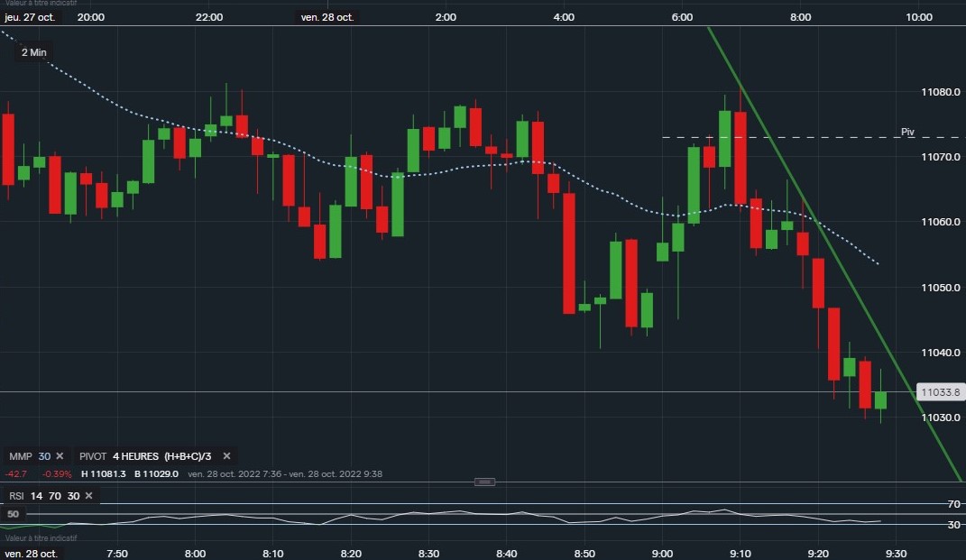
Task: Click the 11030.0 price axis label
Action: [940, 418]
